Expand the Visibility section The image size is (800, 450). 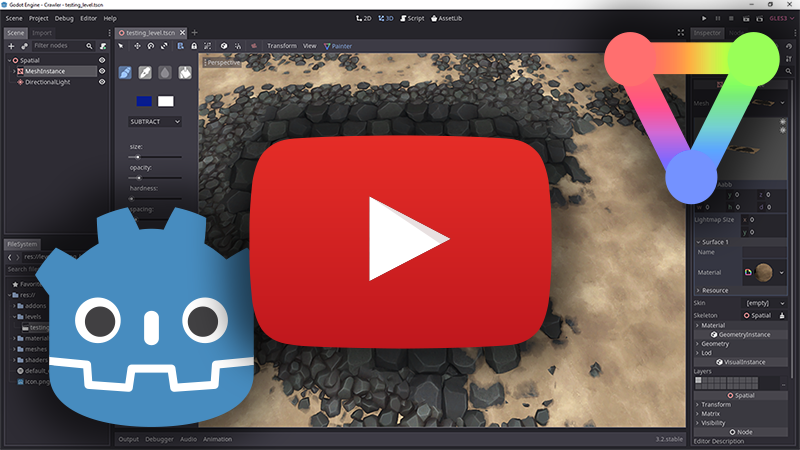click(741, 423)
